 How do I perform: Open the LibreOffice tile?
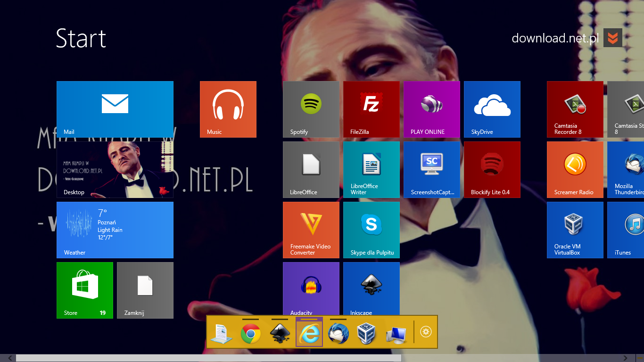point(311,170)
